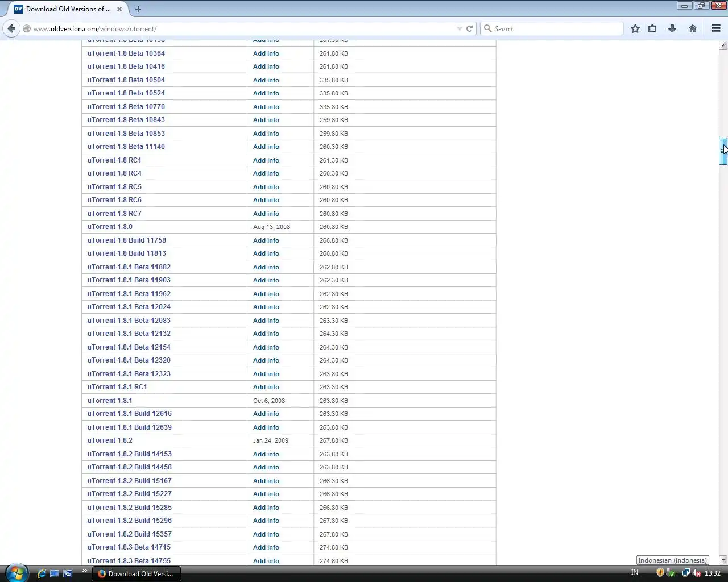Click Add info for uTorrent 1.8 Build 11758
Image resolution: width=728 pixels, height=582 pixels.
[266, 240]
